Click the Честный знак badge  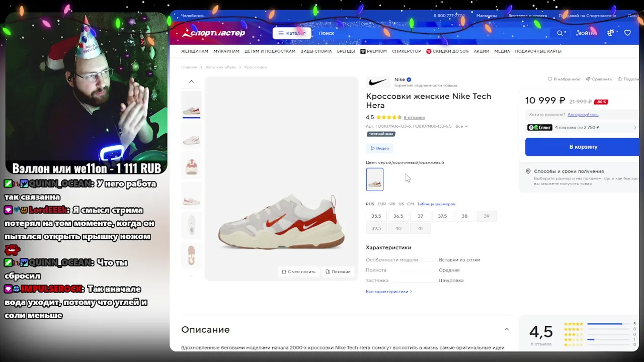(381, 134)
